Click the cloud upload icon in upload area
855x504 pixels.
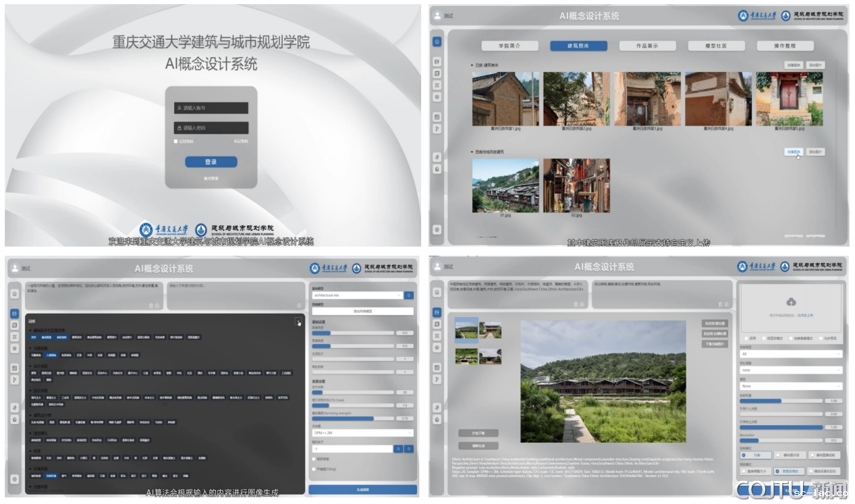(791, 302)
